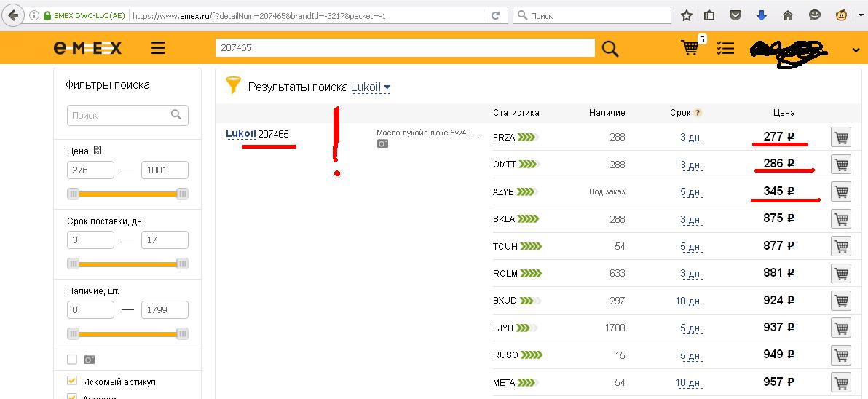Click the Lukoil brand link in the result row
Image resolution: width=868 pixels, height=399 pixels.
tap(241, 133)
